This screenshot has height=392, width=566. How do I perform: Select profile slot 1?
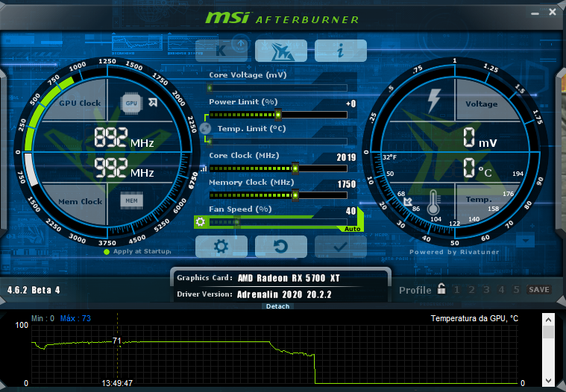coord(456,290)
